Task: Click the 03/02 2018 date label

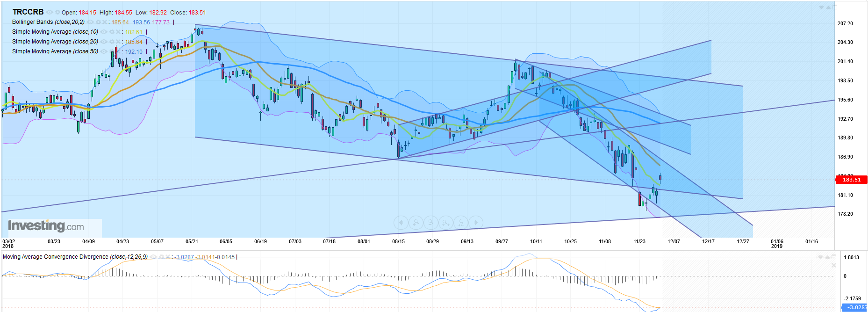Action: tap(8, 244)
